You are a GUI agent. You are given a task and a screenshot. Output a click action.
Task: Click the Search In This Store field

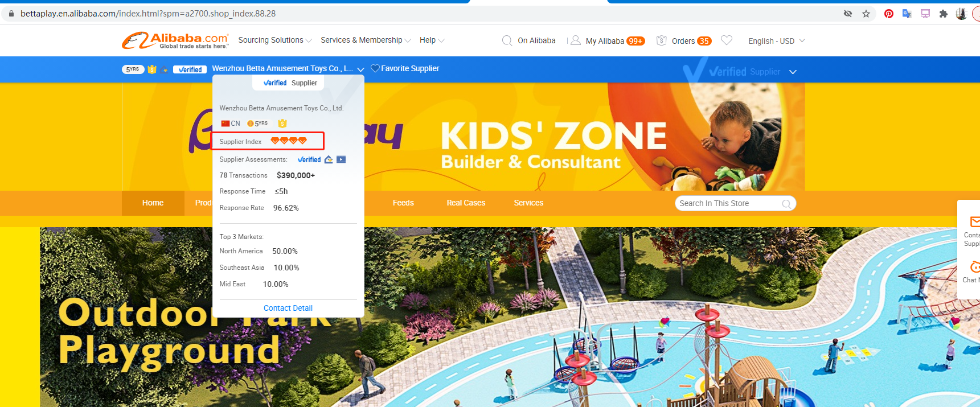(728, 203)
